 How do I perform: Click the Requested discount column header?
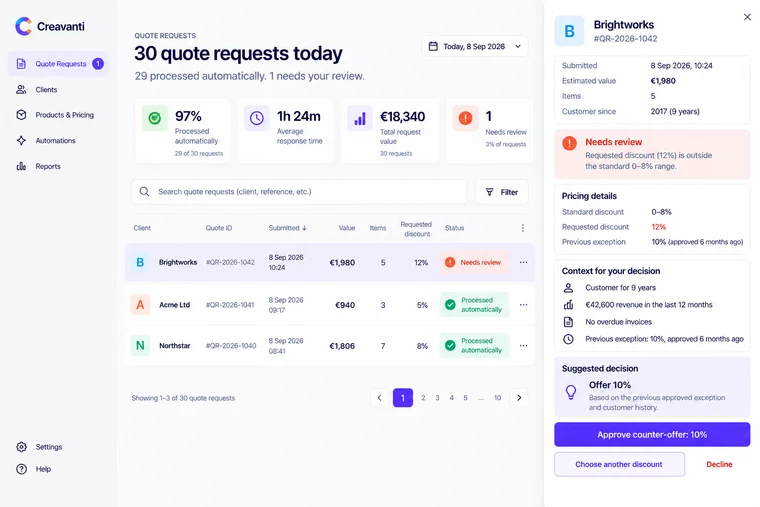point(416,229)
